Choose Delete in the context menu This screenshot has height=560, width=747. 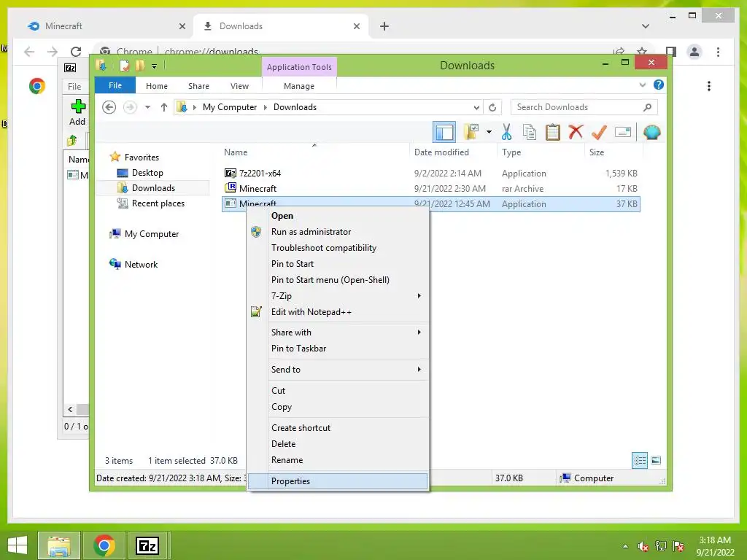[338, 444]
